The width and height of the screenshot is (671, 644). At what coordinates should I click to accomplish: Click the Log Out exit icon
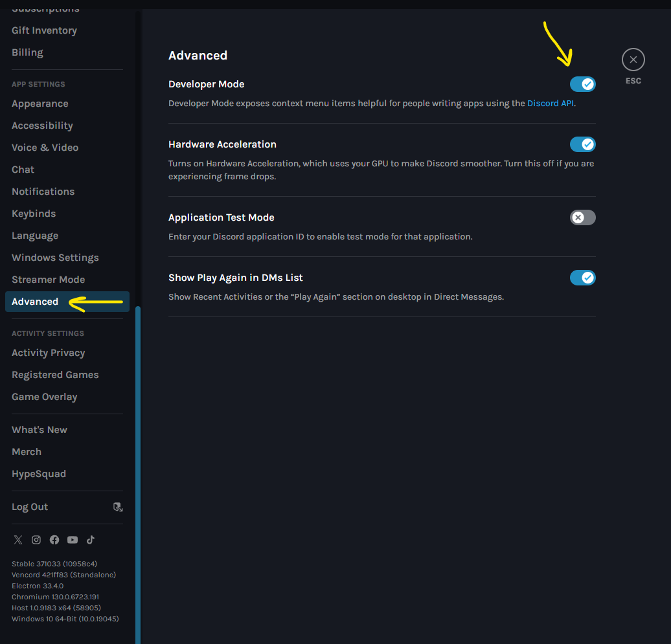(x=117, y=507)
